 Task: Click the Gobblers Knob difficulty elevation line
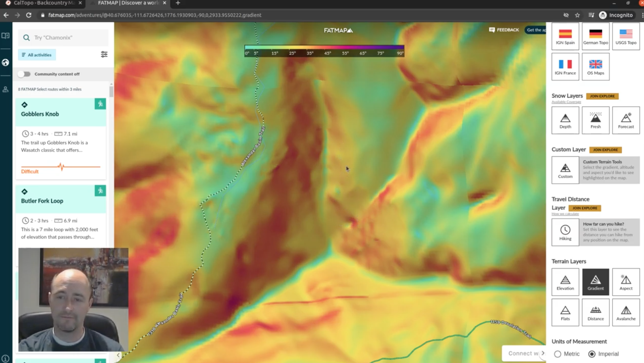point(61,167)
